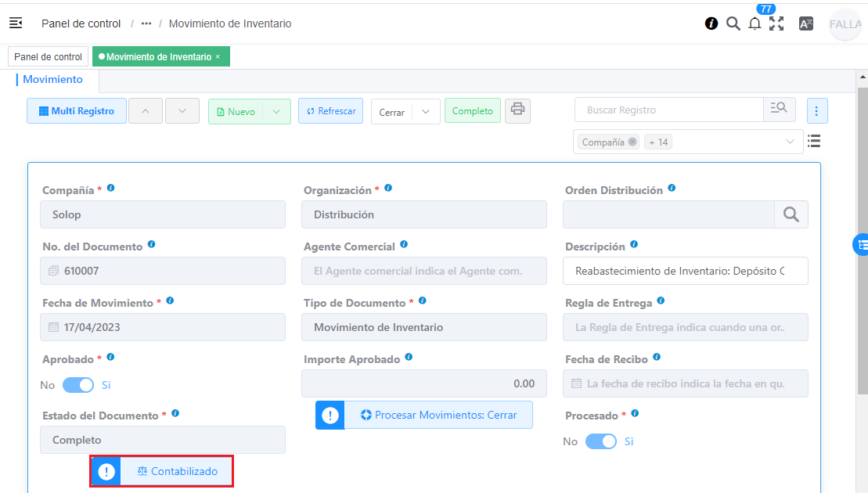The image size is (868, 493).
Task: Collapse the sidebar via hamburger menu icon
Action: point(16,23)
